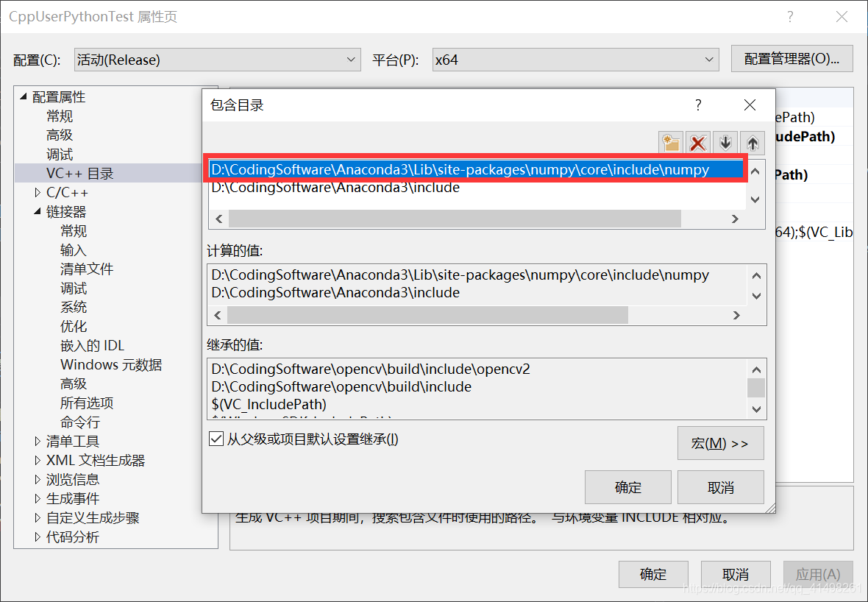Add a new include directory line
Screen dimensions: 868x602
point(671,143)
